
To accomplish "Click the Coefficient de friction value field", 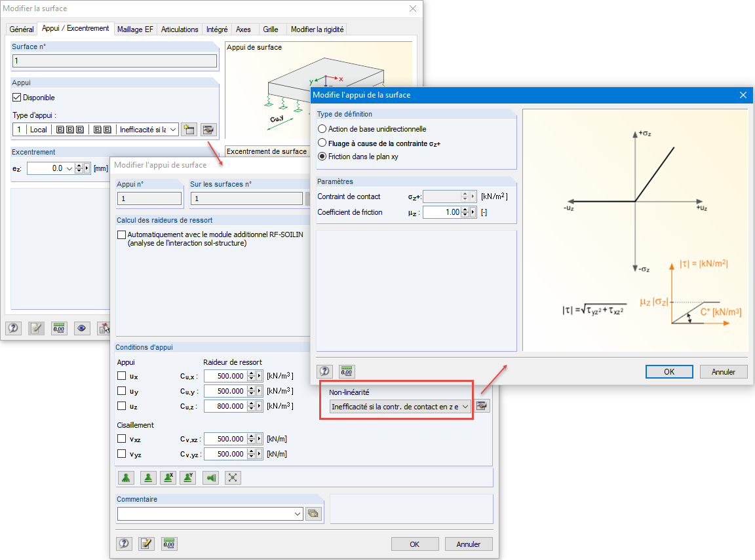I will pyautogui.click(x=442, y=212).
